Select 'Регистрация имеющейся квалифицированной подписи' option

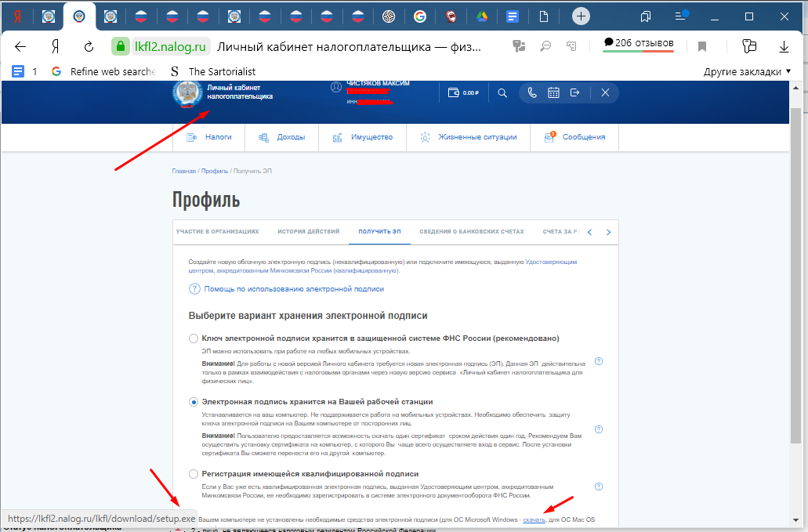click(194, 474)
